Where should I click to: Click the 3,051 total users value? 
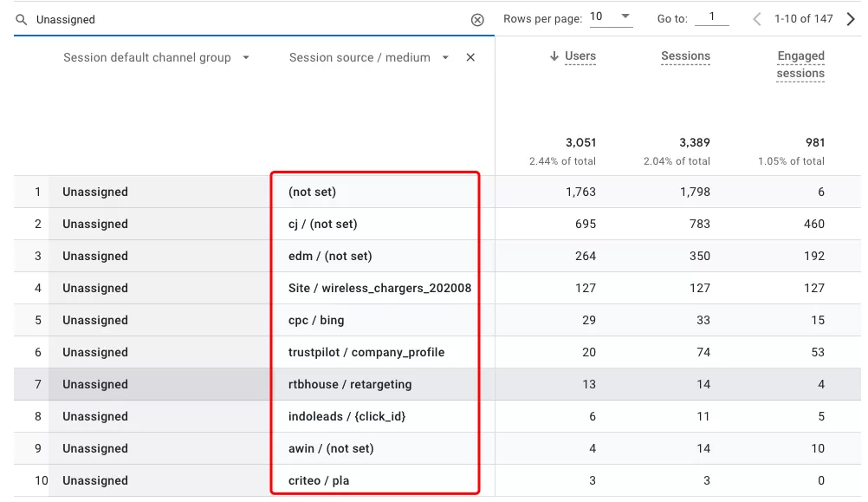(x=580, y=142)
